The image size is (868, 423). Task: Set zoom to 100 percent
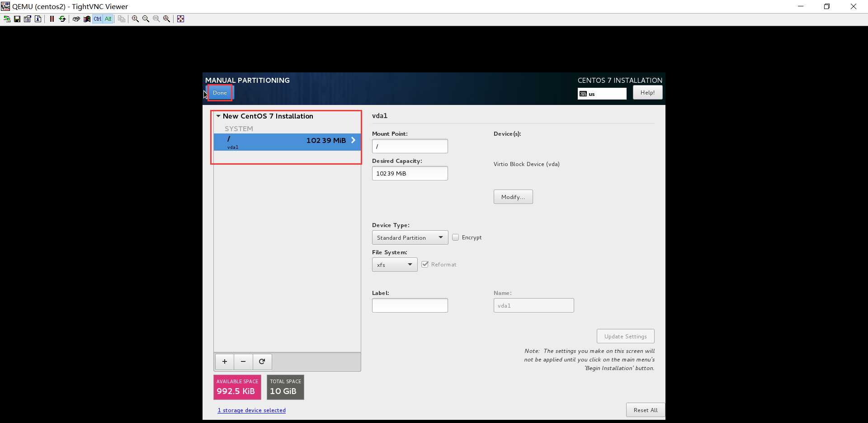pos(156,19)
